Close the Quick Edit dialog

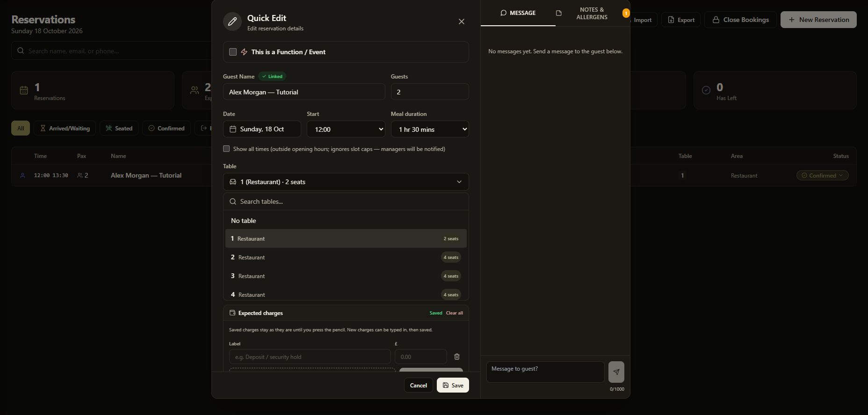click(462, 21)
